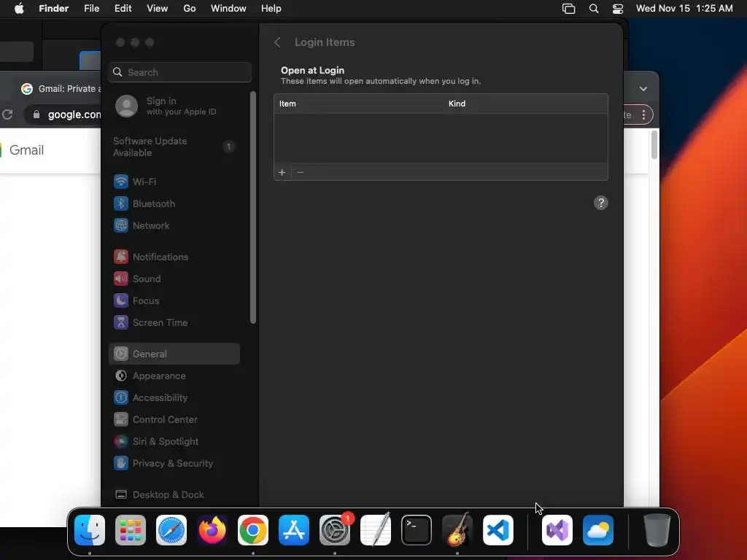
Task: Launch Terminal from the Dock
Action: tap(417, 530)
